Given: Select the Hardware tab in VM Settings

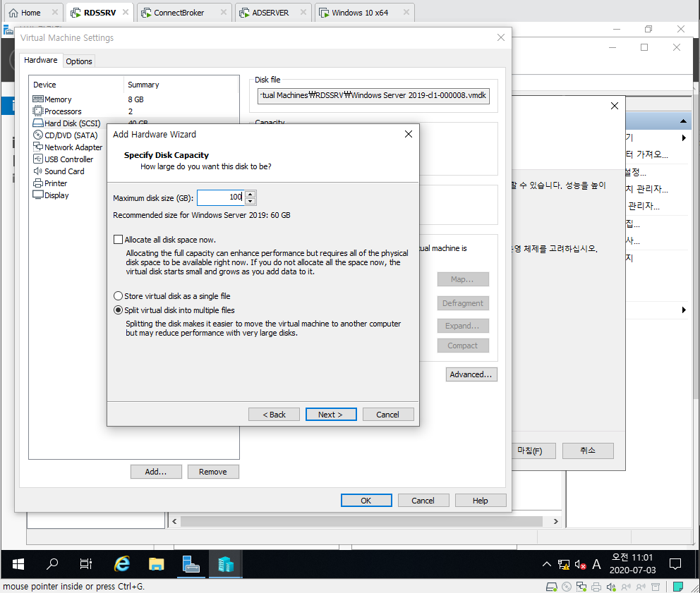Looking at the screenshot, I should click(41, 60).
